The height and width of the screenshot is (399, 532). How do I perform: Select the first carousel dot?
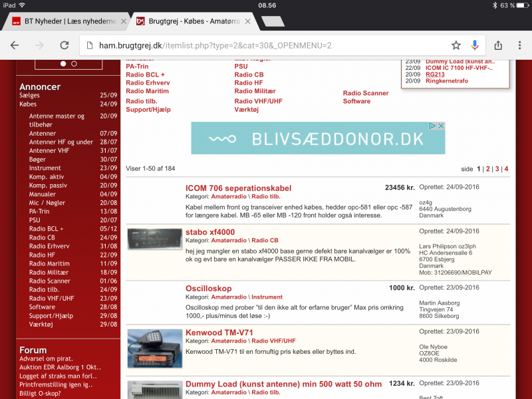[x=63, y=63]
